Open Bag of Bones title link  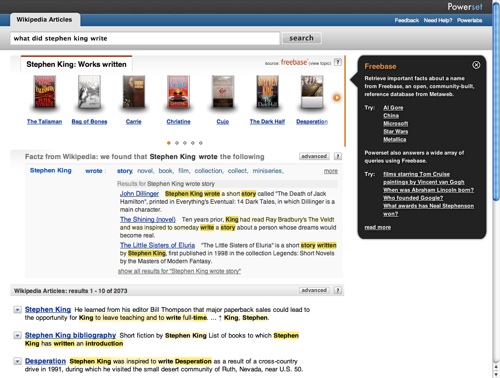coord(89,122)
